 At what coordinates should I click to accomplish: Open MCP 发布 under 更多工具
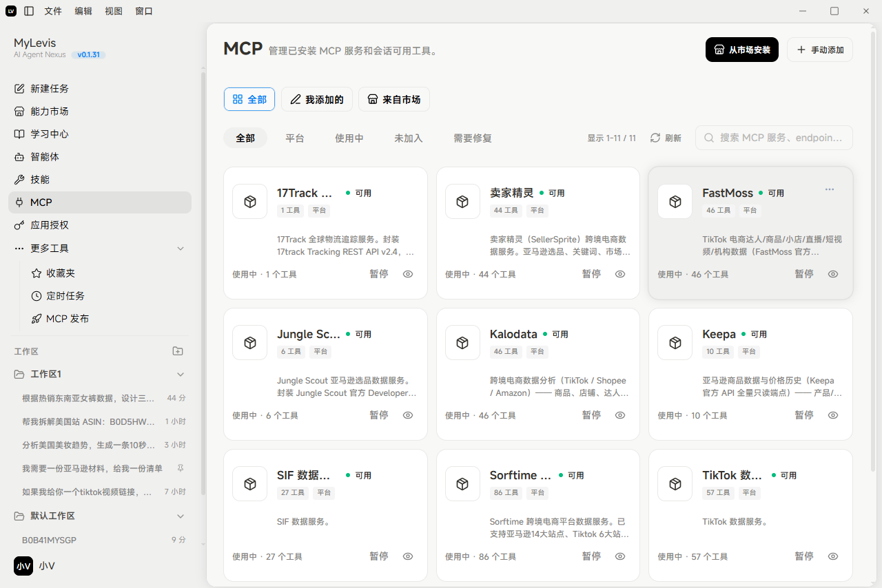click(x=107, y=319)
